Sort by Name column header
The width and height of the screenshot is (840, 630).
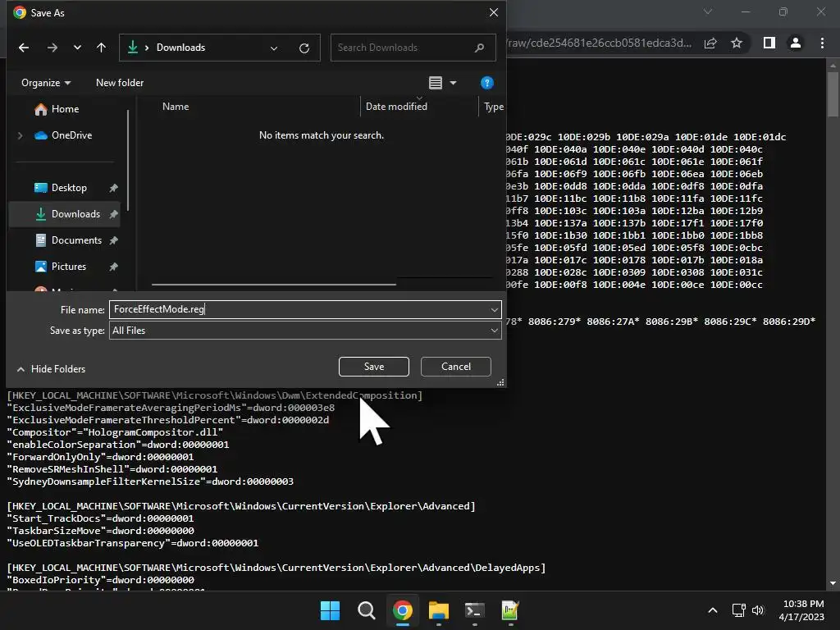176,107
